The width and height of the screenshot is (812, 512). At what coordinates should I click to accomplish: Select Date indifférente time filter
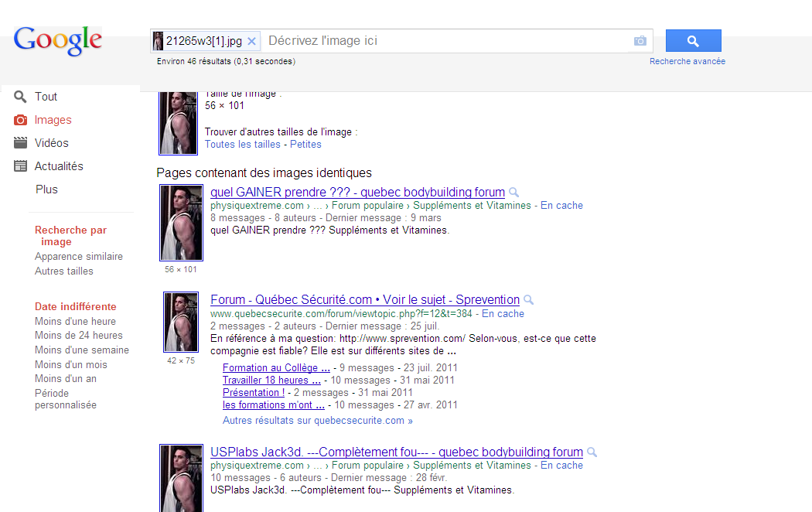[x=76, y=306]
